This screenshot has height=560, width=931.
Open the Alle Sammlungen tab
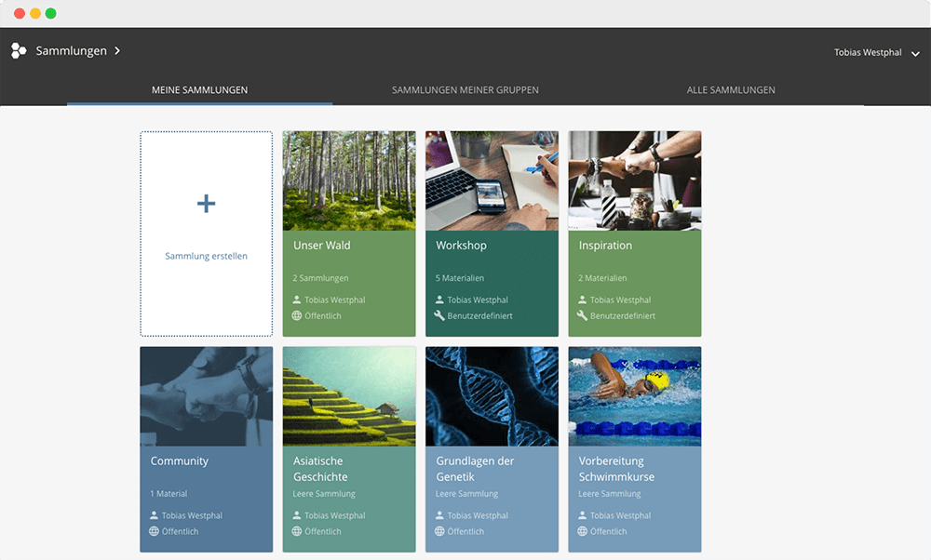tap(731, 90)
